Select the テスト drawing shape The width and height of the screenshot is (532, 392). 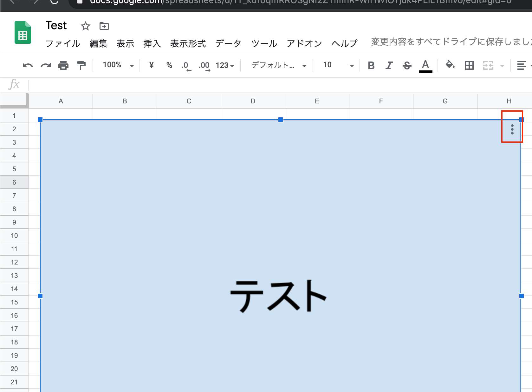[x=281, y=256]
